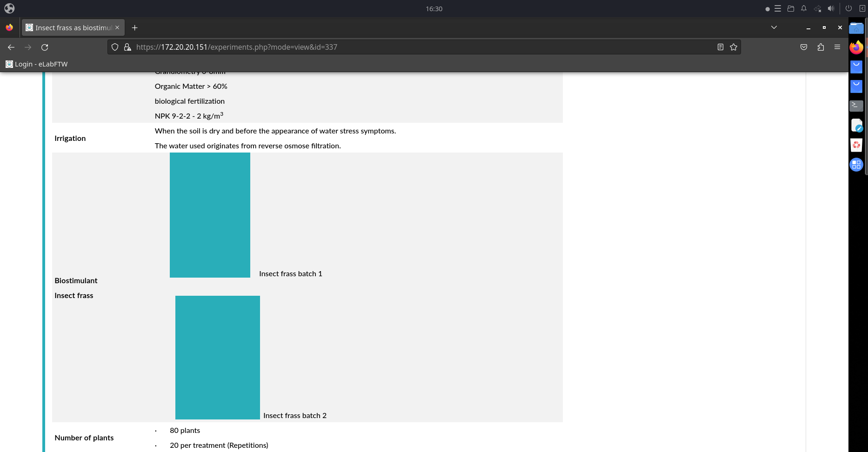Open the Firefox application menu
868x452 pixels.
tap(837, 47)
